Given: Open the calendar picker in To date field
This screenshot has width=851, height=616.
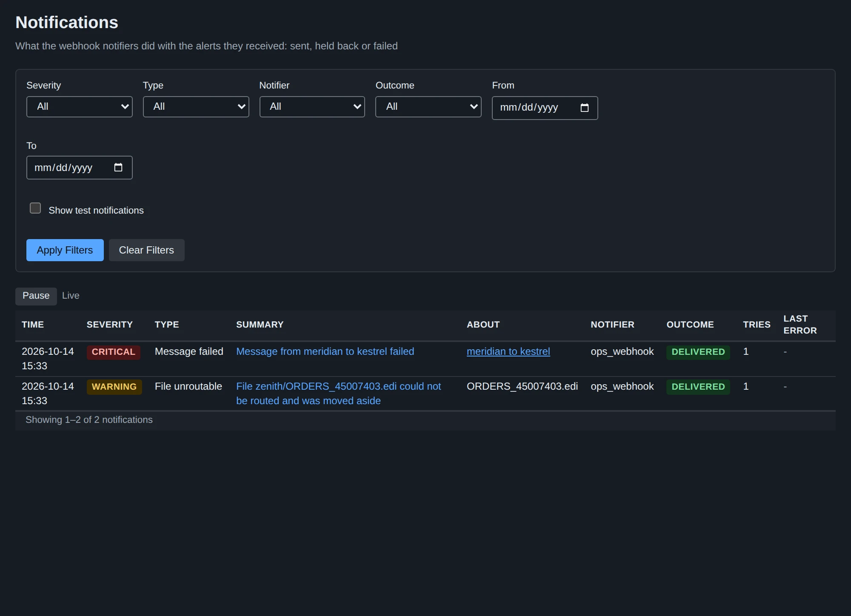Looking at the screenshot, I should point(118,168).
